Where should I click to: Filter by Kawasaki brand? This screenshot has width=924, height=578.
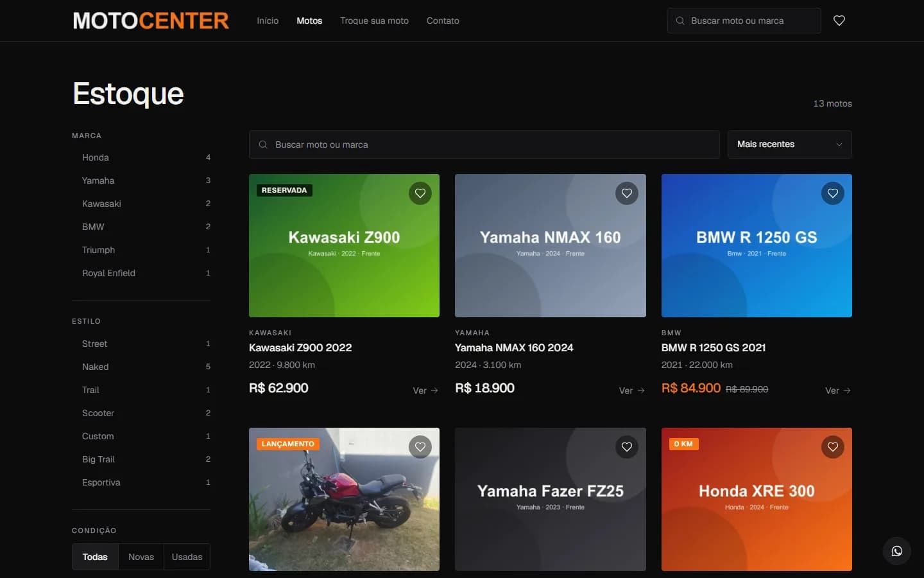click(x=141, y=204)
